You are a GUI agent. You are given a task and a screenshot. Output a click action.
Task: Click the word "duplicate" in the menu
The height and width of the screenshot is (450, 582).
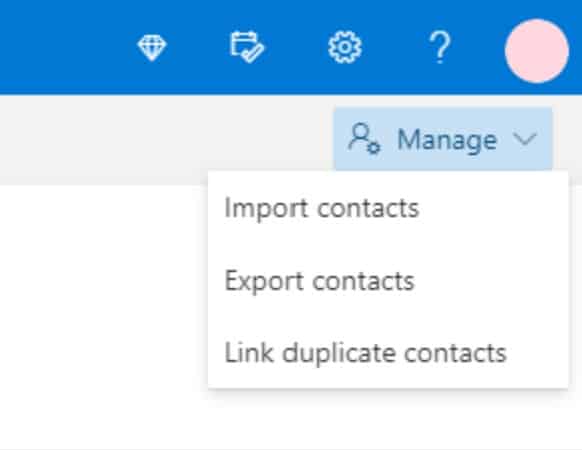tap(339, 353)
